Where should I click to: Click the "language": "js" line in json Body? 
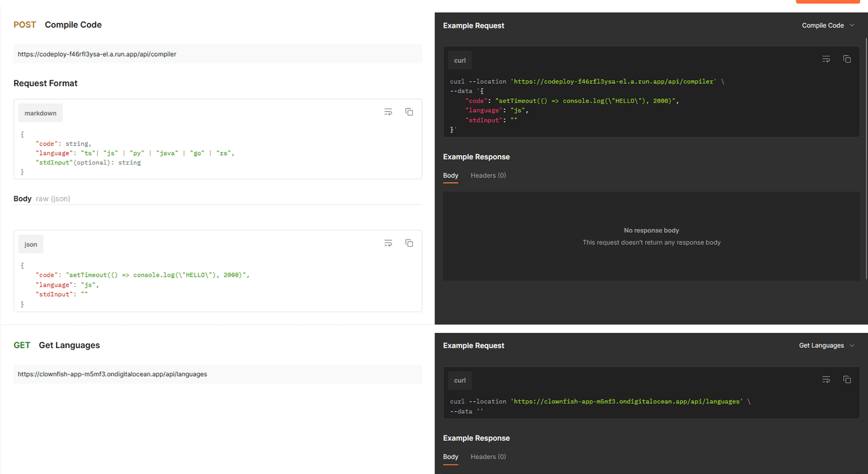(x=67, y=285)
